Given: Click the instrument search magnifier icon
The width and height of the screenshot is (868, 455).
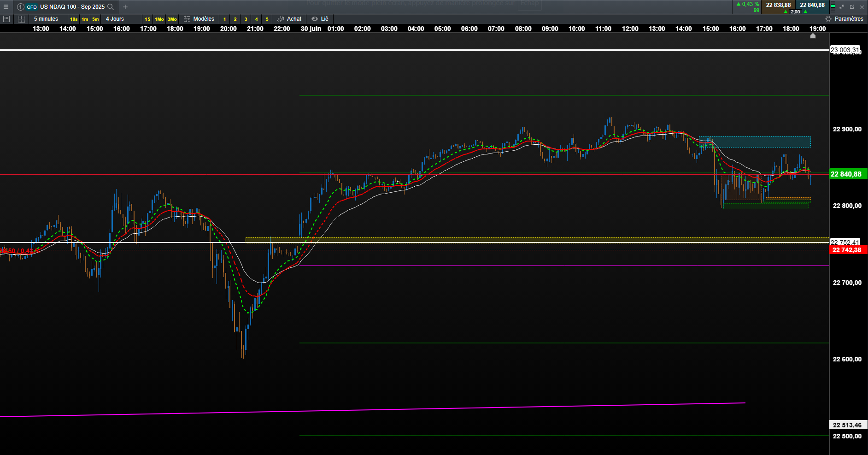Looking at the screenshot, I should (111, 7).
